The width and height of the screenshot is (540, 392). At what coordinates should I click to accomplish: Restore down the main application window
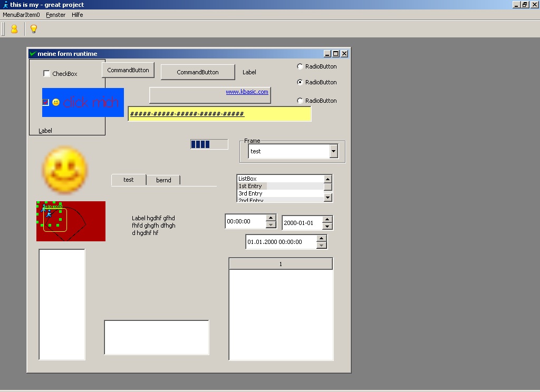pos(525,5)
